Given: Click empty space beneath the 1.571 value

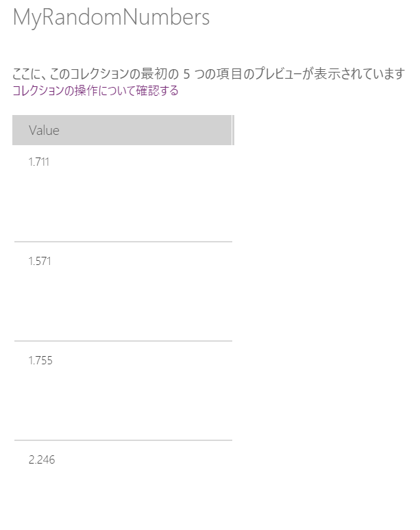Looking at the screenshot, I should coord(123,303).
